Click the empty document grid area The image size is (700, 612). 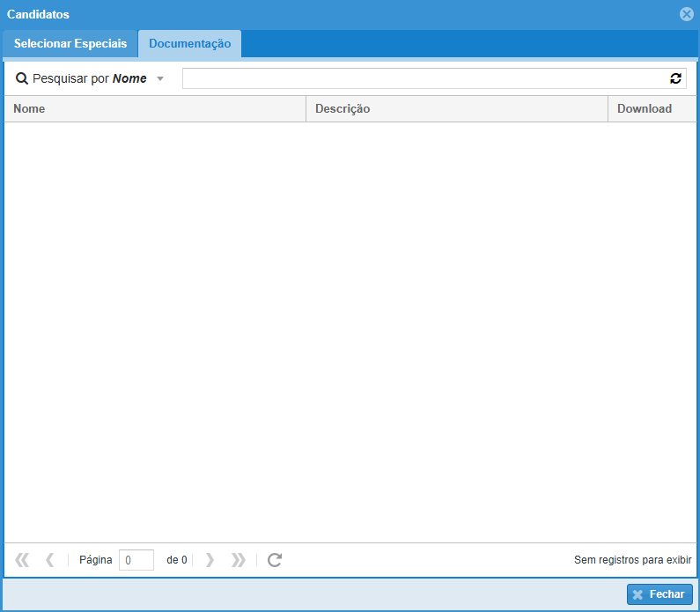click(350, 330)
